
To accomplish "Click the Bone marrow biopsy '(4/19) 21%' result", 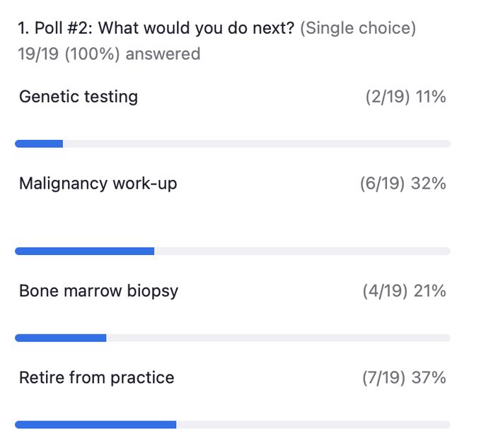I will point(405,291).
